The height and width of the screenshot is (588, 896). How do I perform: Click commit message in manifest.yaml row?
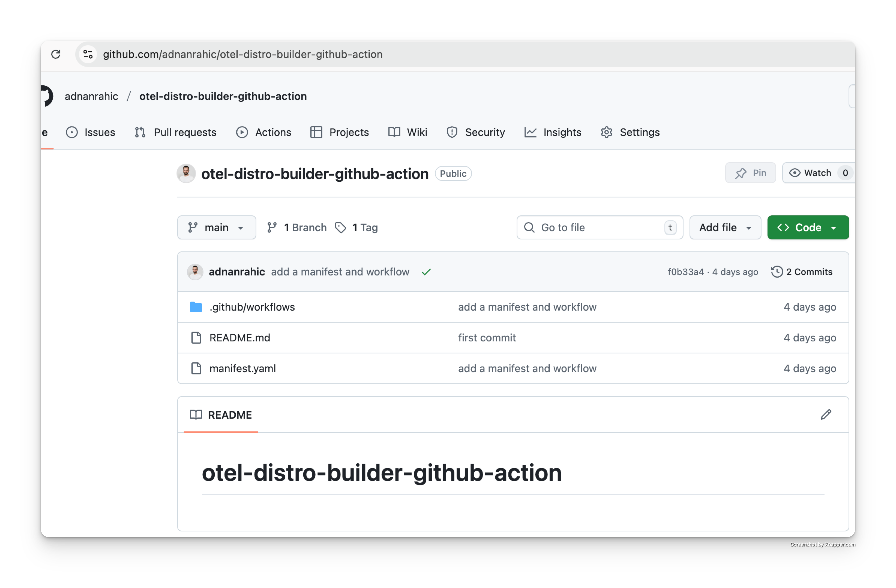tap(527, 369)
